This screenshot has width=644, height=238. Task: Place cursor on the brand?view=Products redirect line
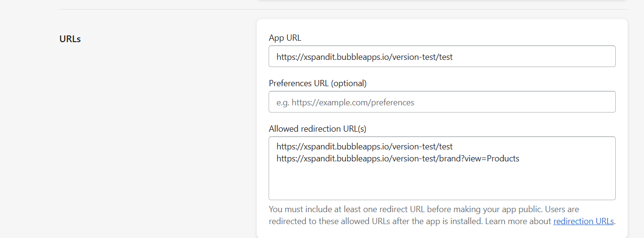click(398, 159)
